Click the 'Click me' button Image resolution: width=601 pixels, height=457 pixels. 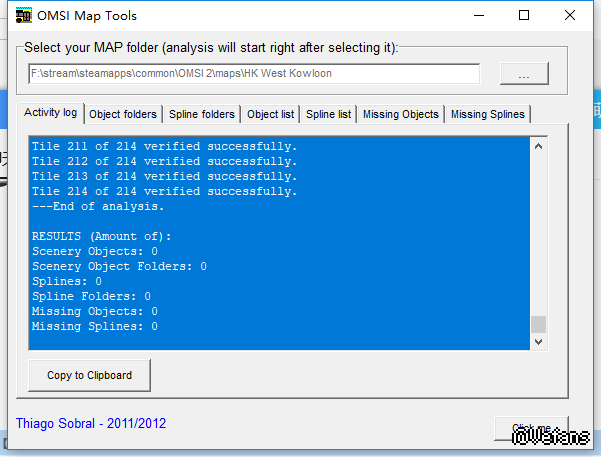(531, 428)
